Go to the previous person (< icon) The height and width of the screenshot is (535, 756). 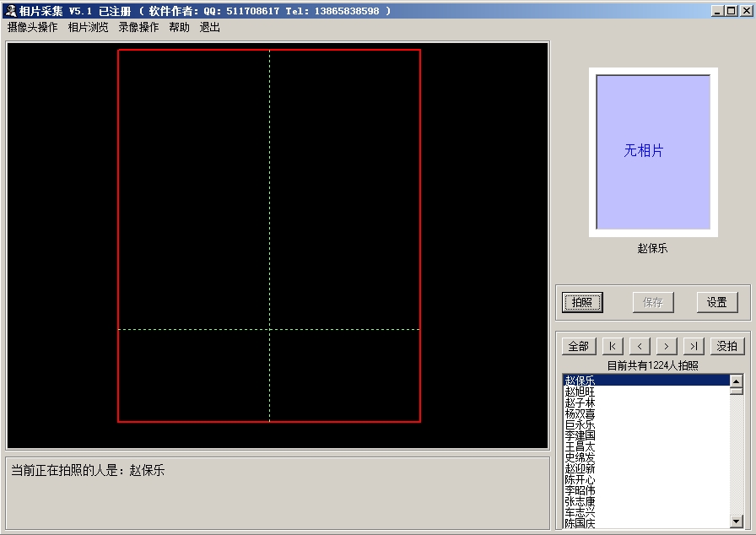[x=640, y=346]
